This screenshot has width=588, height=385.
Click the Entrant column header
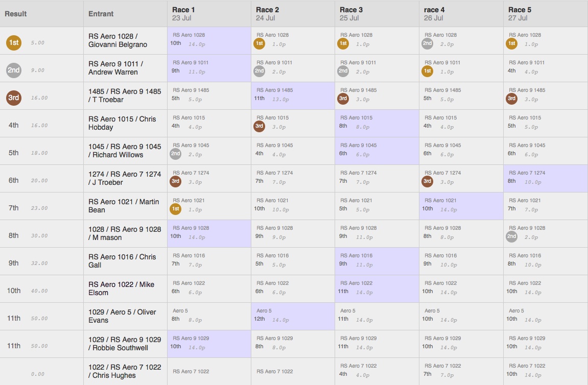(x=125, y=14)
